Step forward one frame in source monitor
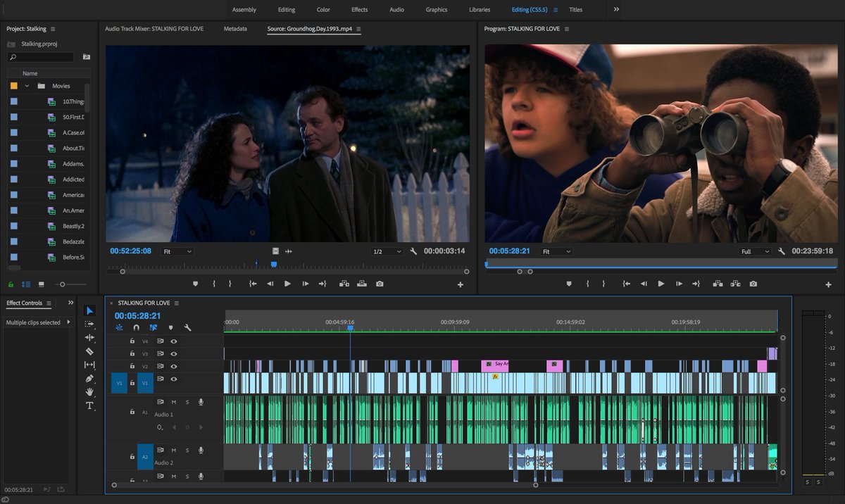This screenshot has width=845, height=504. (x=305, y=284)
